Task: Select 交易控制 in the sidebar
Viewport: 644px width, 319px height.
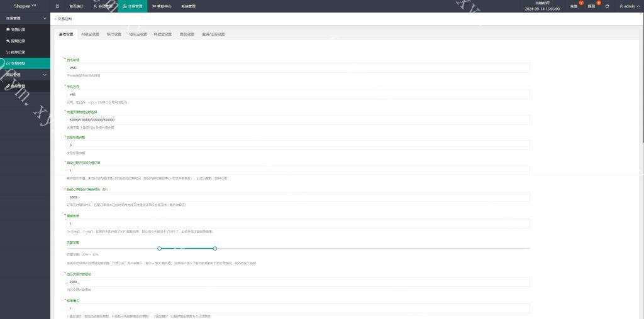Action: pyautogui.click(x=25, y=63)
